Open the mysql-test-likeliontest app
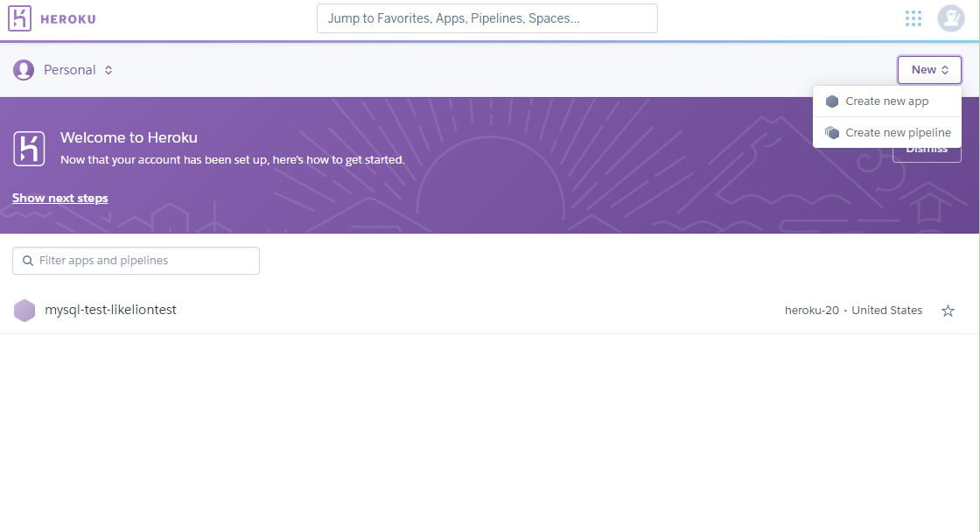Image resolution: width=980 pixels, height=532 pixels. point(110,310)
